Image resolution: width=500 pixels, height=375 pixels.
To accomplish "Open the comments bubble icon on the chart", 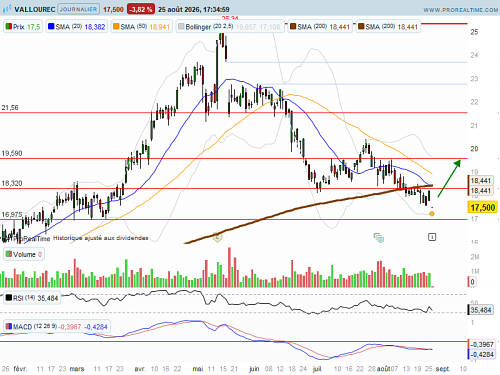I will click(x=379, y=238).
